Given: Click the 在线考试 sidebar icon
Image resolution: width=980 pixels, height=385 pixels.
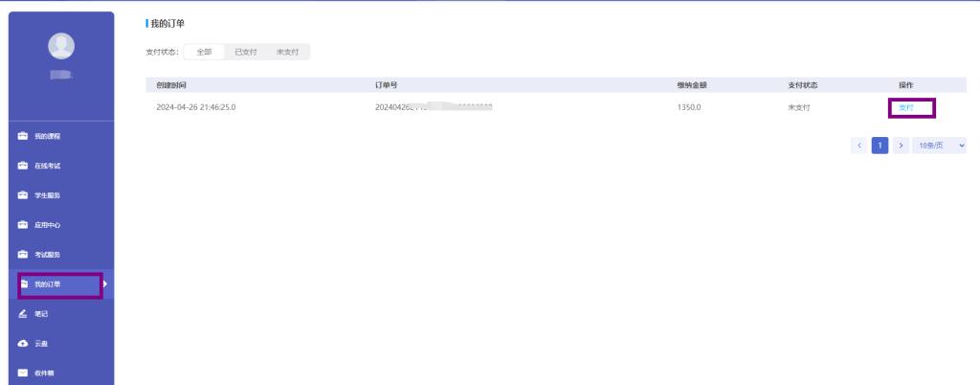Looking at the screenshot, I should (x=24, y=166).
